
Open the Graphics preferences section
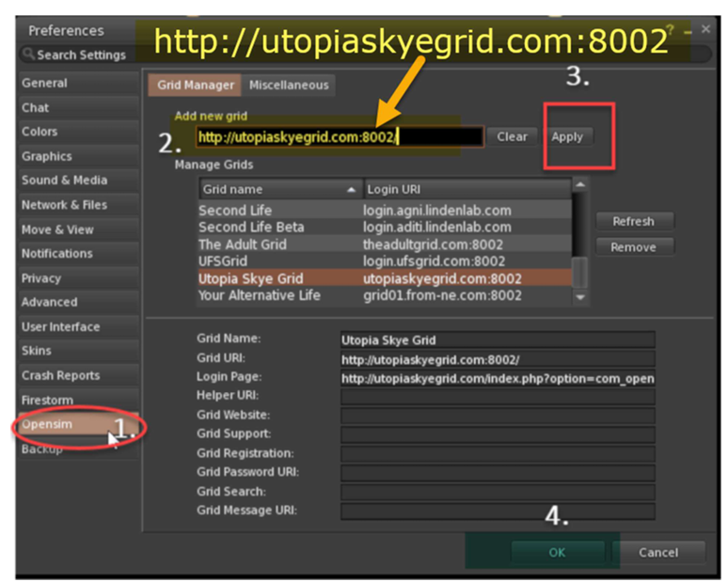pyautogui.click(x=79, y=156)
